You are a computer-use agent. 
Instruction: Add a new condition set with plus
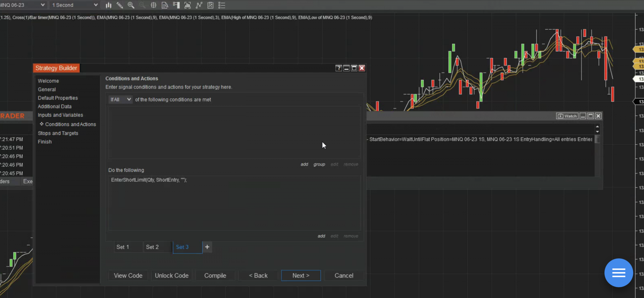(x=207, y=247)
